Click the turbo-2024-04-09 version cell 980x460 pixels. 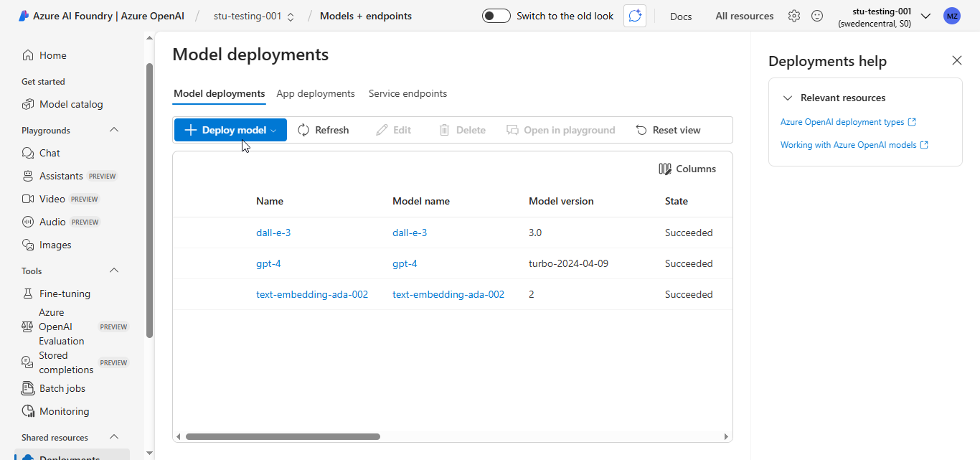pos(568,263)
